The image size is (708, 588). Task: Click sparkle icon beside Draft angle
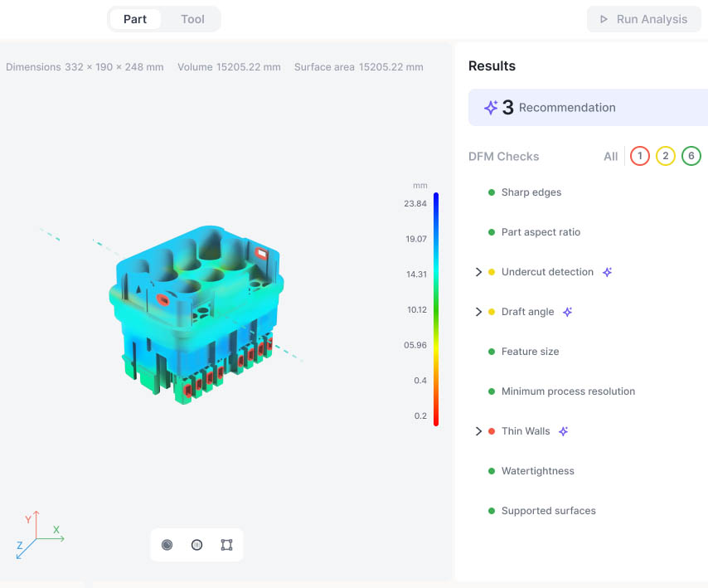568,312
